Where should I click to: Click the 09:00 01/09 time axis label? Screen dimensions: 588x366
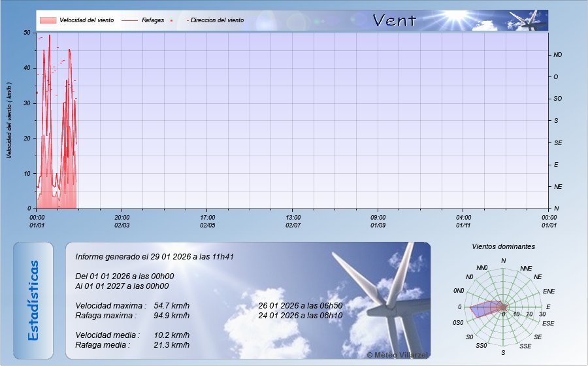pos(378,221)
